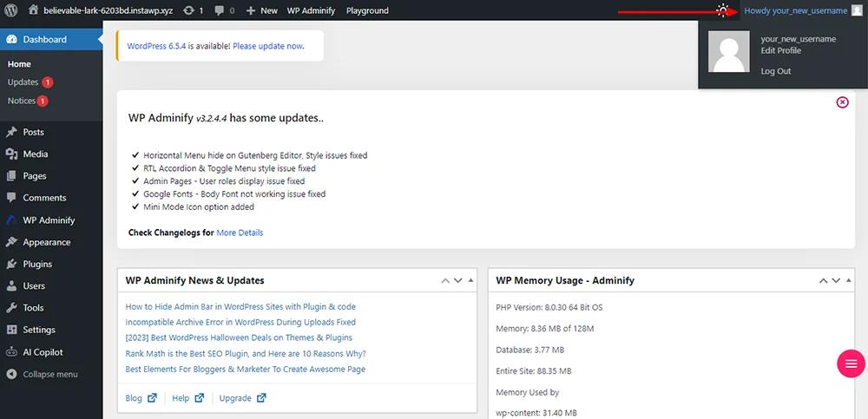Image resolution: width=868 pixels, height=419 pixels.
Task: Click the plus icon next to New
Action: (250, 10)
